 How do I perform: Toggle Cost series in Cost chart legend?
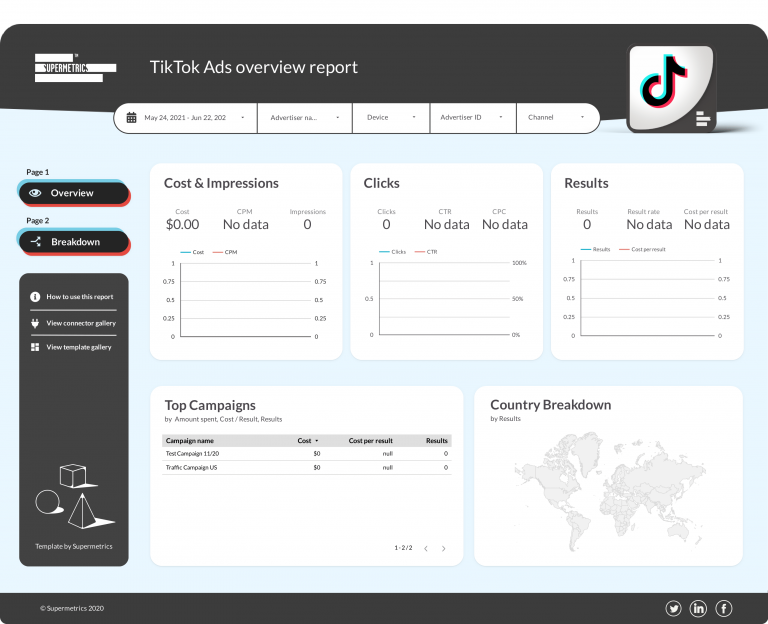192,252
